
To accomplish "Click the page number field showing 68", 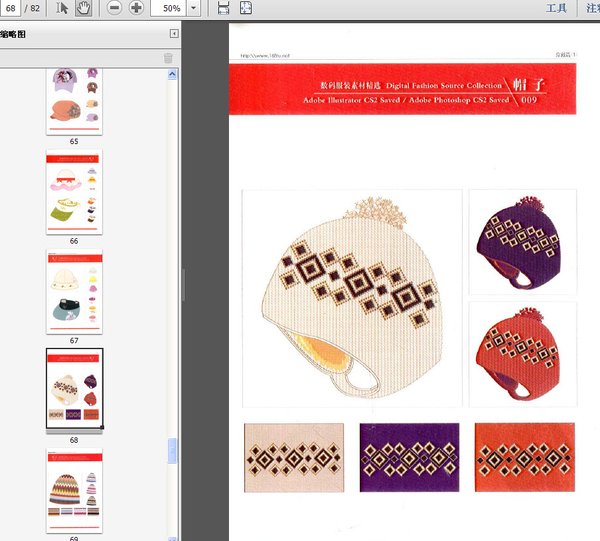I will point(10,8).
